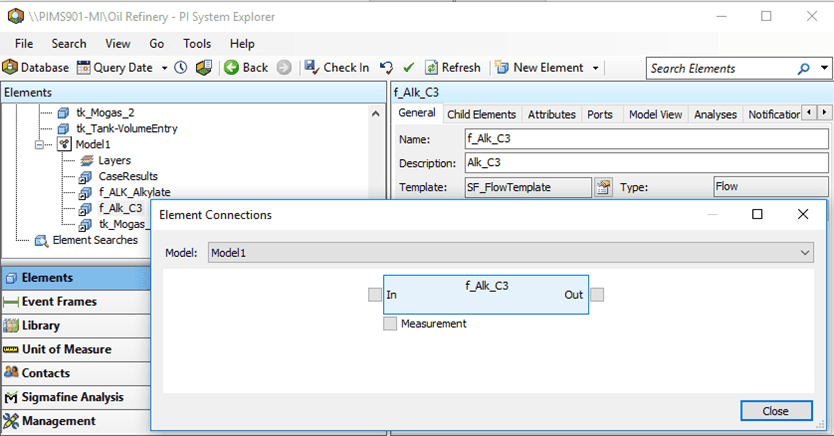This screenshot has width=834, height=436.
Task: Select tk_Mogas_2 in the tree
Action: pyautogui.click(x=105, y=113)
